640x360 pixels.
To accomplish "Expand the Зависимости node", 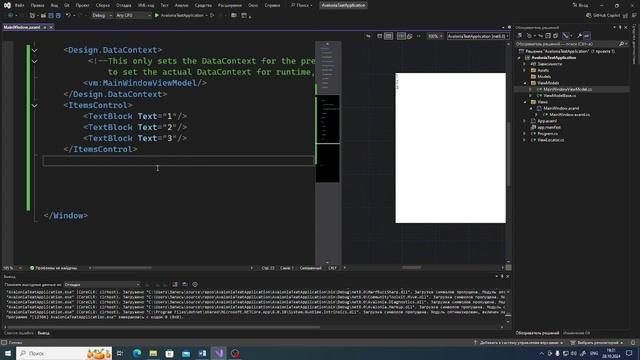I will 524,64.
